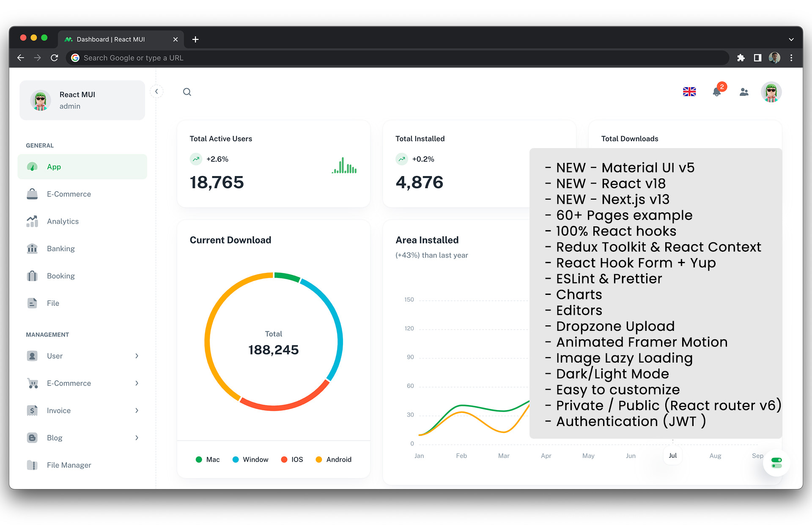Open the App menu item
The height and width of the screenshot is (528, 812).
(x=82, y=167)
